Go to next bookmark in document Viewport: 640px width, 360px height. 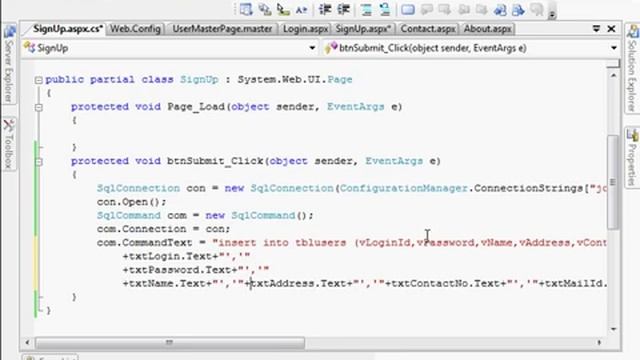coord(518,9)
